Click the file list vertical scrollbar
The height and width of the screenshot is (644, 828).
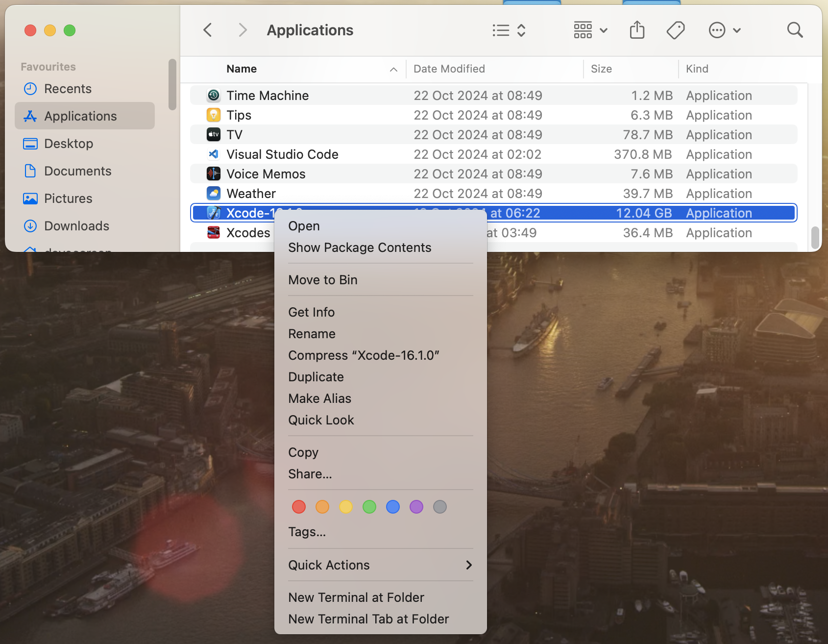[x=815, y=238]
